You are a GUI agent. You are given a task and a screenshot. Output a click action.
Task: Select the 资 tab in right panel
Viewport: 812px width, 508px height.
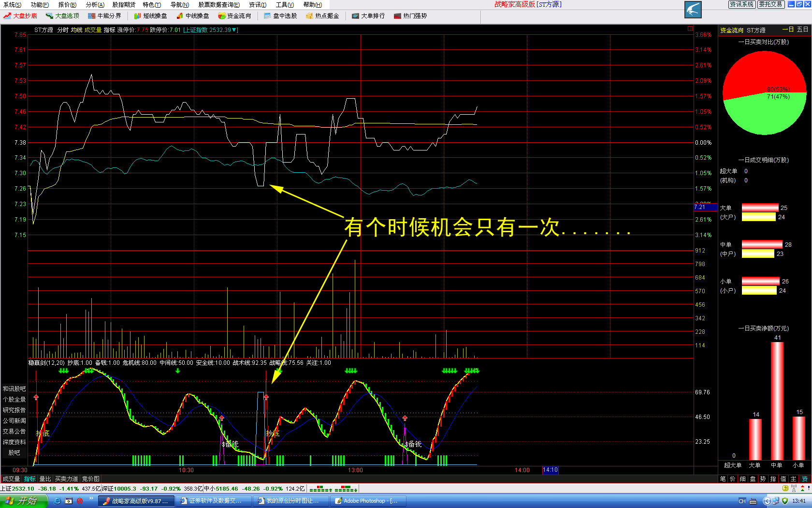pos(805,479)
